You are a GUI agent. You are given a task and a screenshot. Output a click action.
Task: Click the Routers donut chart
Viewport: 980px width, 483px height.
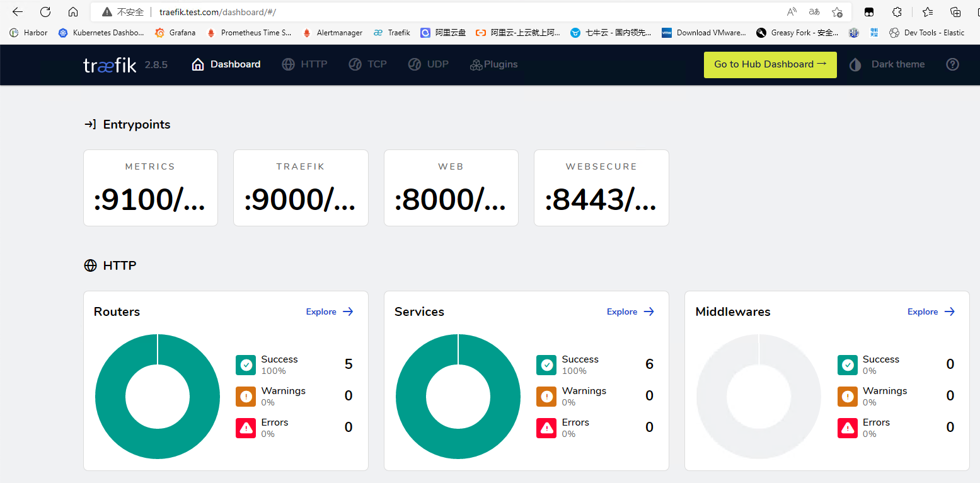pos(158,396)
